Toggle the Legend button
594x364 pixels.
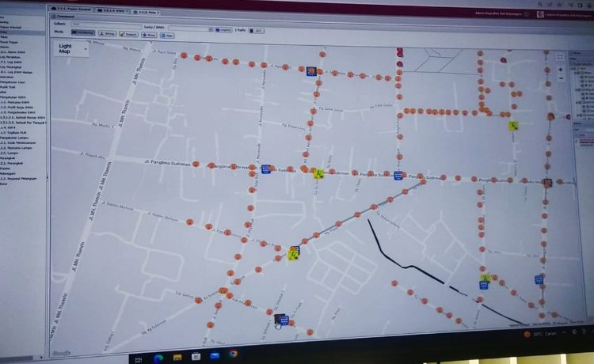(x=224, y=28)
